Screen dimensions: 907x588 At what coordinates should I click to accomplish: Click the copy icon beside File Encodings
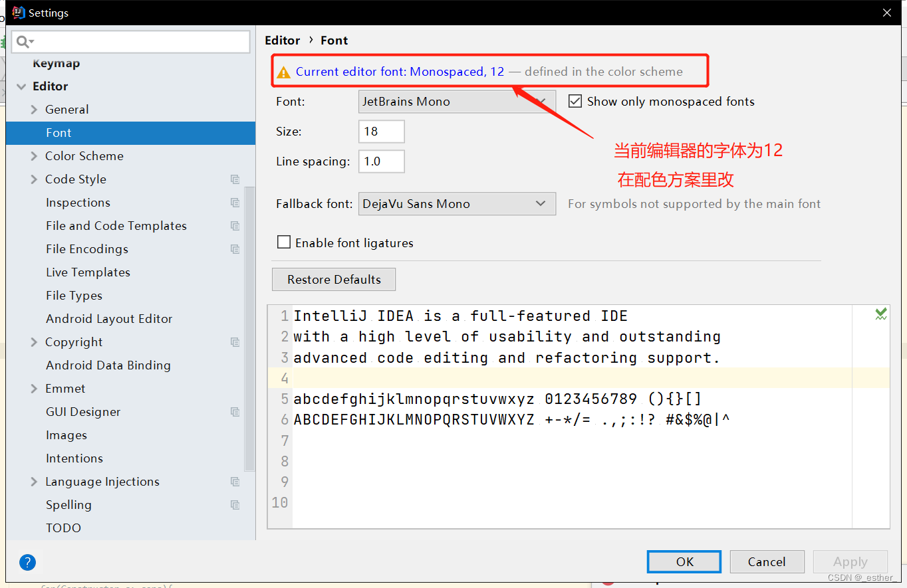point(235,249)
